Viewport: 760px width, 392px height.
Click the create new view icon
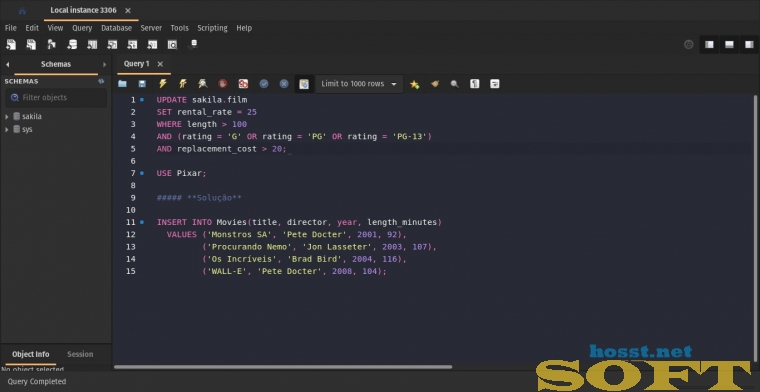(112, 45)
